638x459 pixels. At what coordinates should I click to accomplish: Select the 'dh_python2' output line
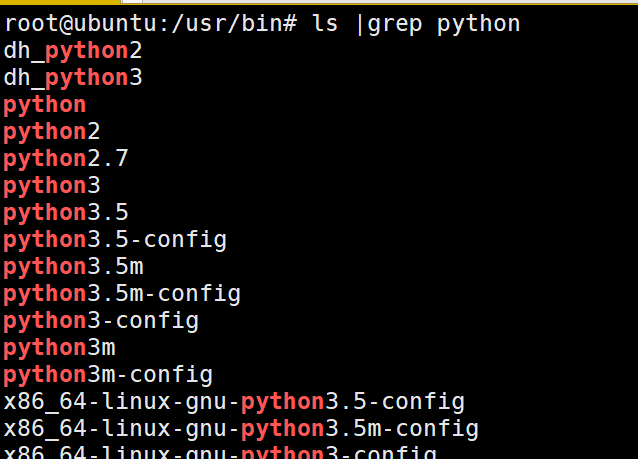73,51
